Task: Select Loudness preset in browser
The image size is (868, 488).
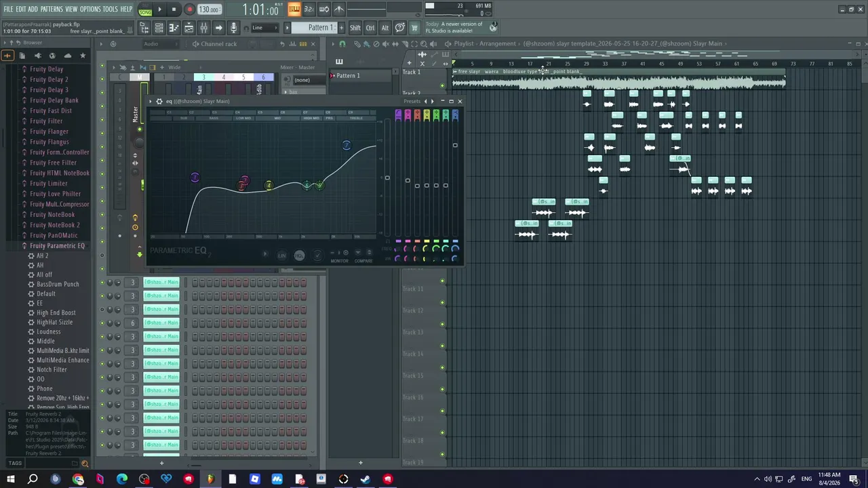Action: pos(49,331)
